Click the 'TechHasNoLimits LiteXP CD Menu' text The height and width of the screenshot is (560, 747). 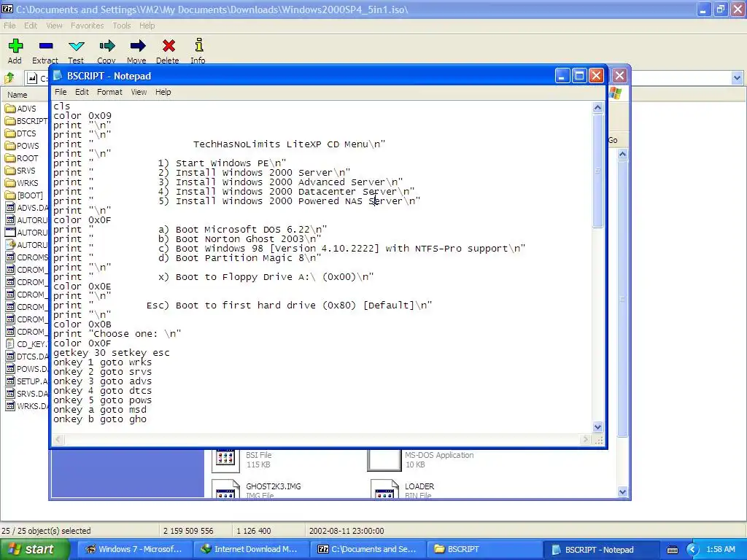(281, 144)
